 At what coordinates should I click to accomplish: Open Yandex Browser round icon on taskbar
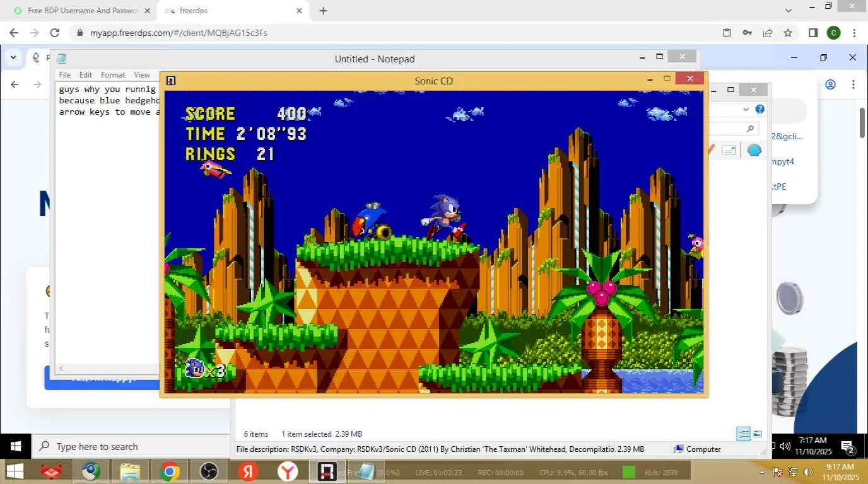coord(288,471)
